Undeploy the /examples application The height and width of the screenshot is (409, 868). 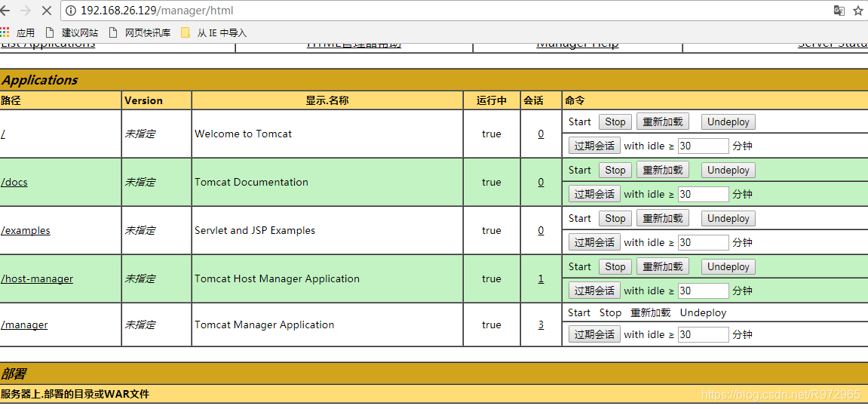pyautogui.click(x=728, y=218)
